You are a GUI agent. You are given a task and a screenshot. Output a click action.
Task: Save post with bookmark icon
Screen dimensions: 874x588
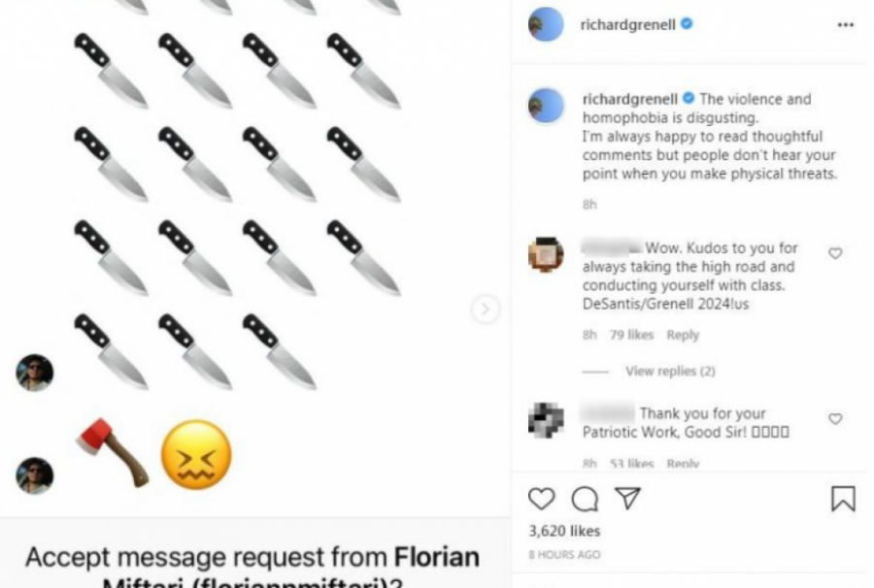coord(842,499)
